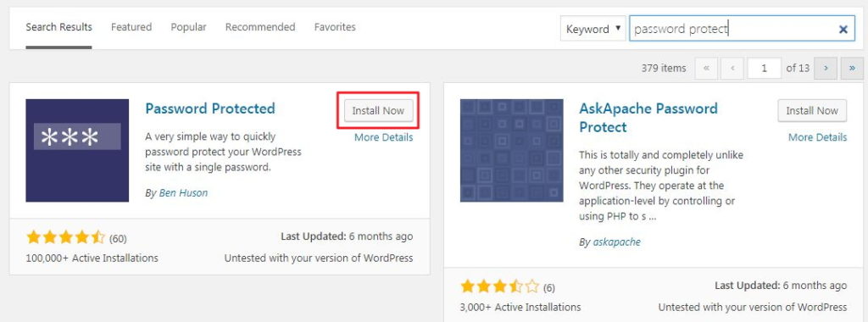This screenshot has height=322, width=868.
Task: Install the Password Protected plugin
Action: [378, 110]
